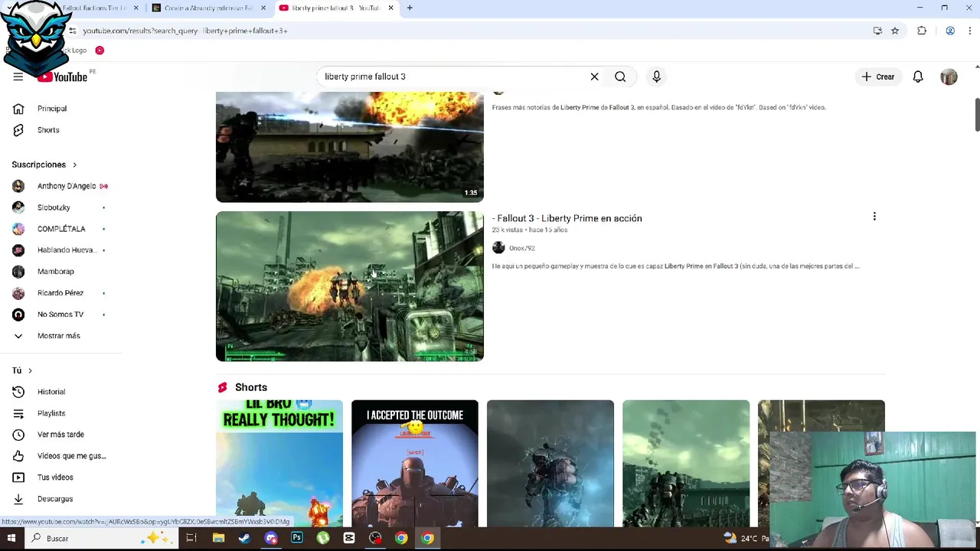Open uTorrent from the taskbar
Screen dimensions: 980x551
pos(322,539)
